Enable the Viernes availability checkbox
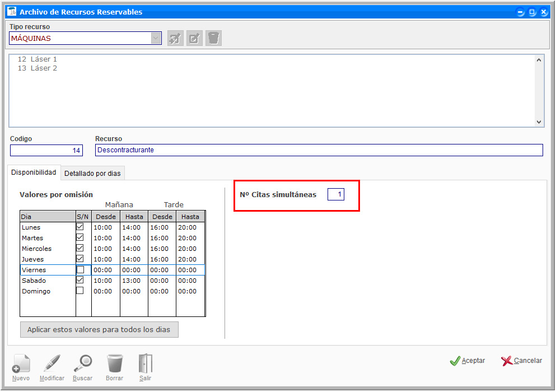 pos(81,270)
